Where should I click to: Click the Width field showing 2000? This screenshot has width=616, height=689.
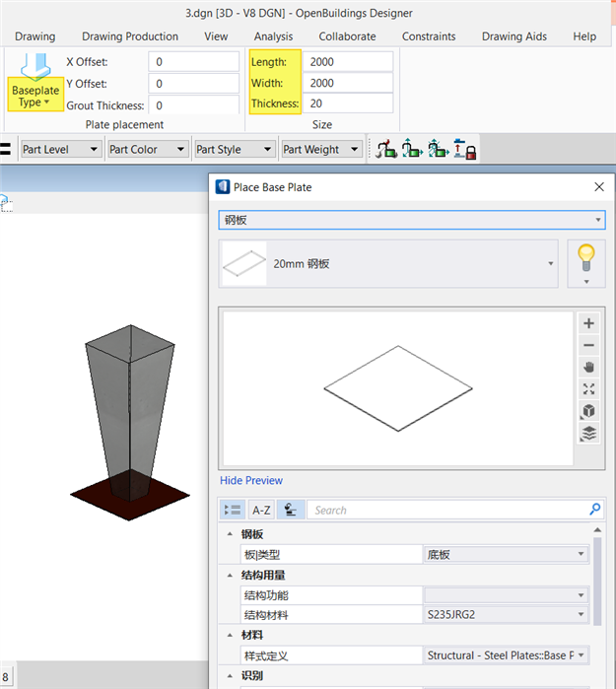point(348,83)
